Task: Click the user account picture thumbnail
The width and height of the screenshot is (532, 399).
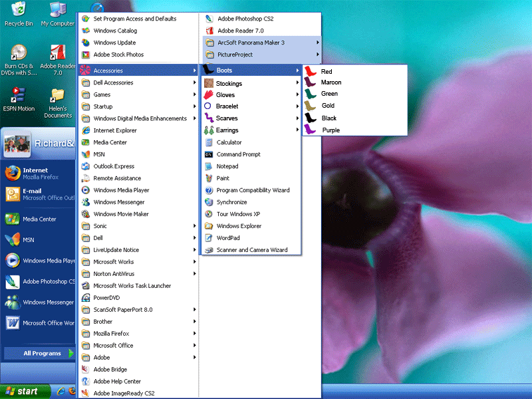Action: [17, 144]
